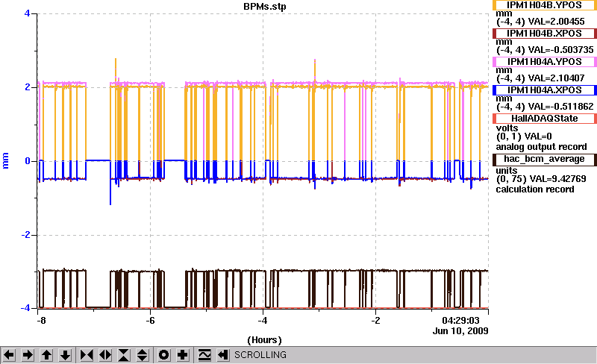Pan the plot left with the left arrow
Viewport: 597px width, 364px height.
point(9,355)
